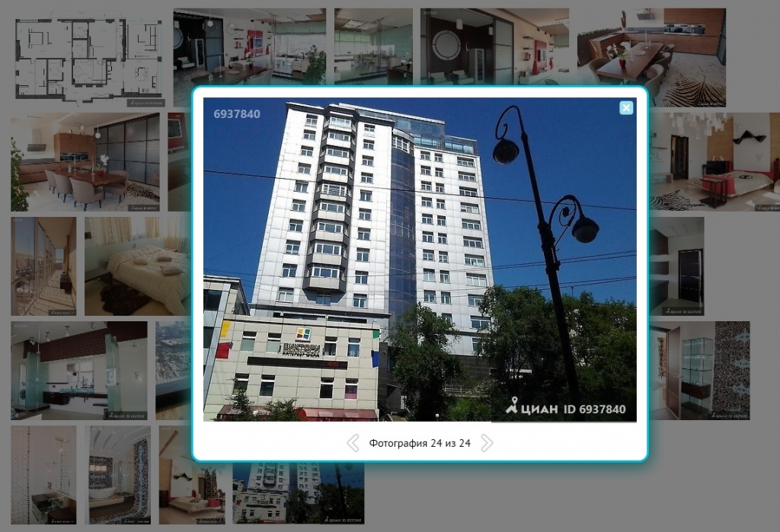Screen dimensions: 780x532
Task: Open the glass display shelves thumbnail
Action: 699,371
